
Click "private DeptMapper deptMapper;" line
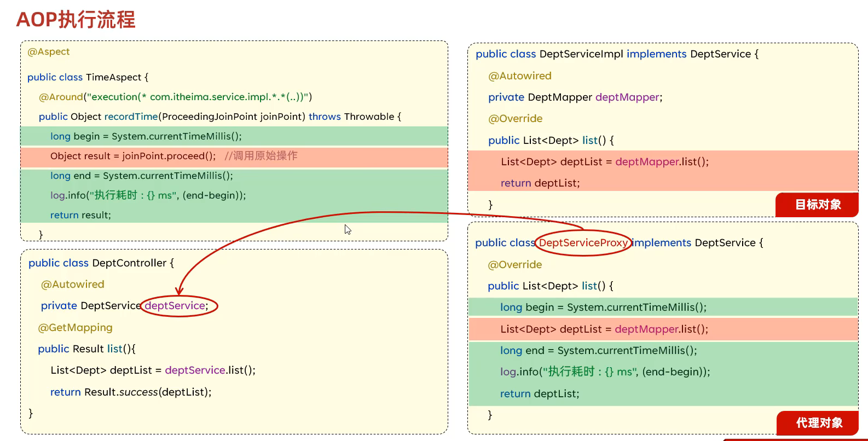(575, 97)
